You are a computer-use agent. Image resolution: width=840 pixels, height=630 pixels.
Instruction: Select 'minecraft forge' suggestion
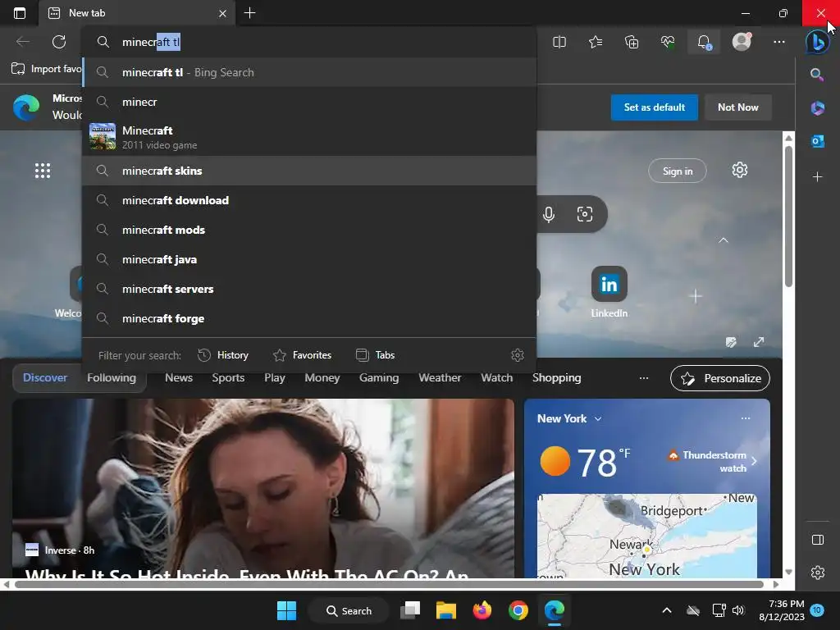309,318
